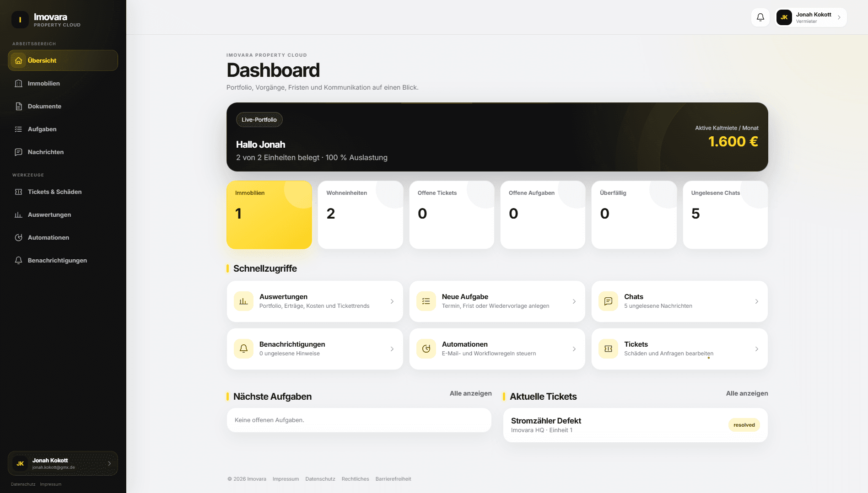The image size is (868, 493).
Task: Click the chevron on the Chats card
Action: pyautogui.click(x=757, y=301)
